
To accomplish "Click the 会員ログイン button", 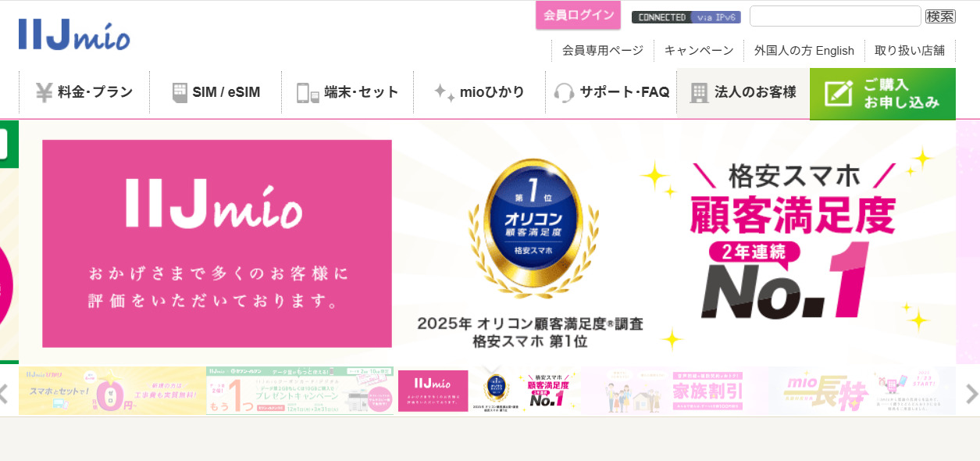I will (578, 15).
